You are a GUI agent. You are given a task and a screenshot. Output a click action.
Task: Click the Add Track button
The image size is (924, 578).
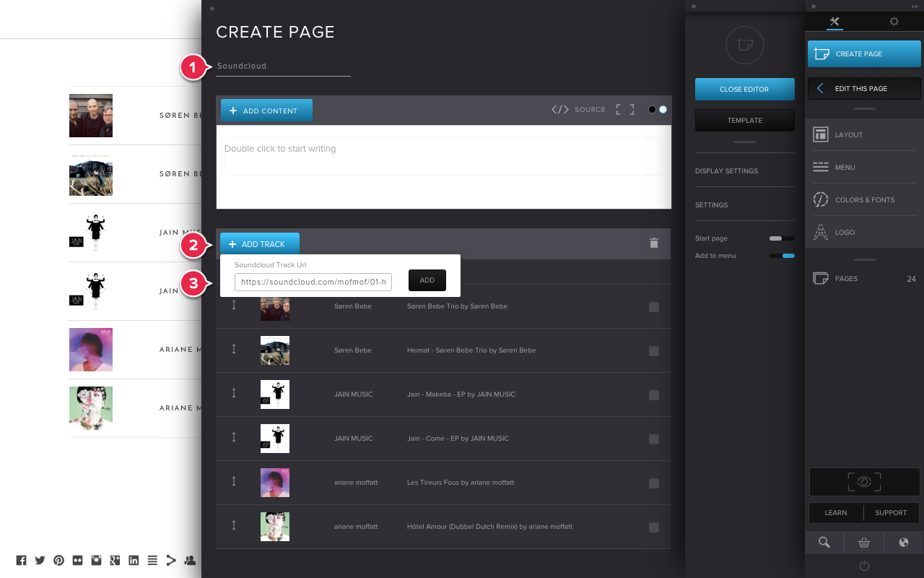[260, 244]
